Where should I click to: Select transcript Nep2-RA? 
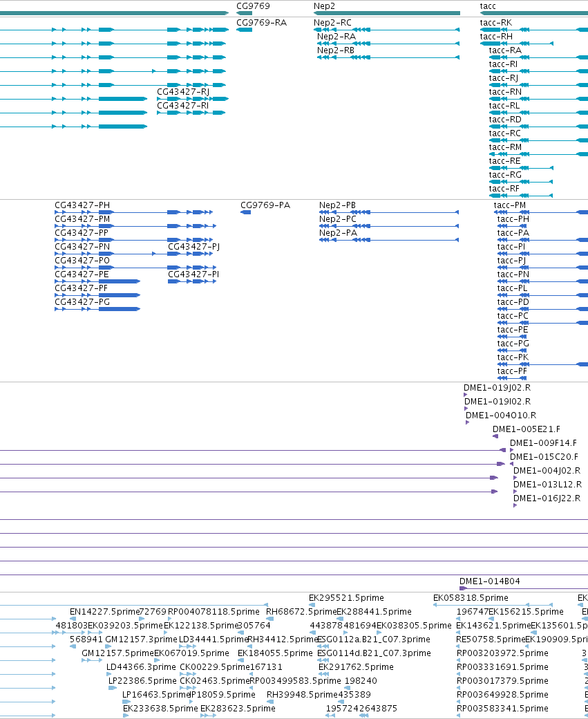pos(336,36)
